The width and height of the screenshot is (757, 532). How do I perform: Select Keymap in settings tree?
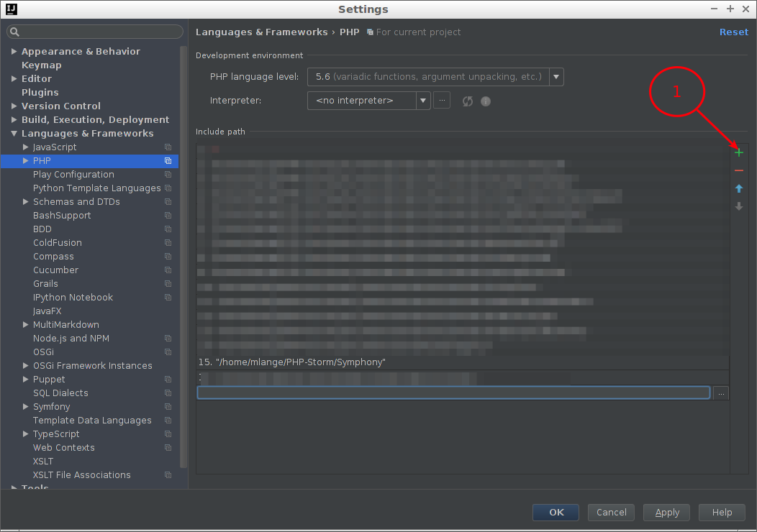pyautogui.click(x=42, y=65)
